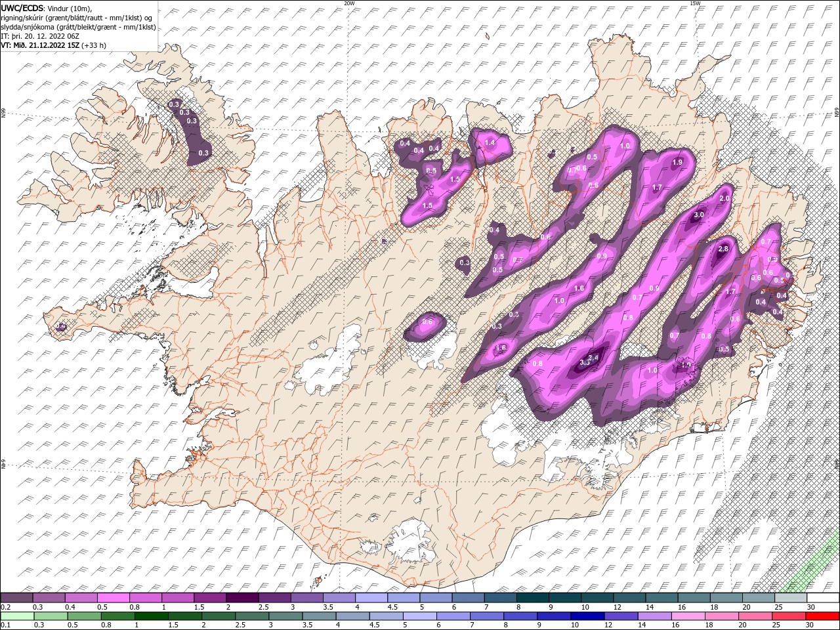Click the violet lower legend swatch labeled 12
840x630 pixels.
pyautogui.click(x=621, y=616)
